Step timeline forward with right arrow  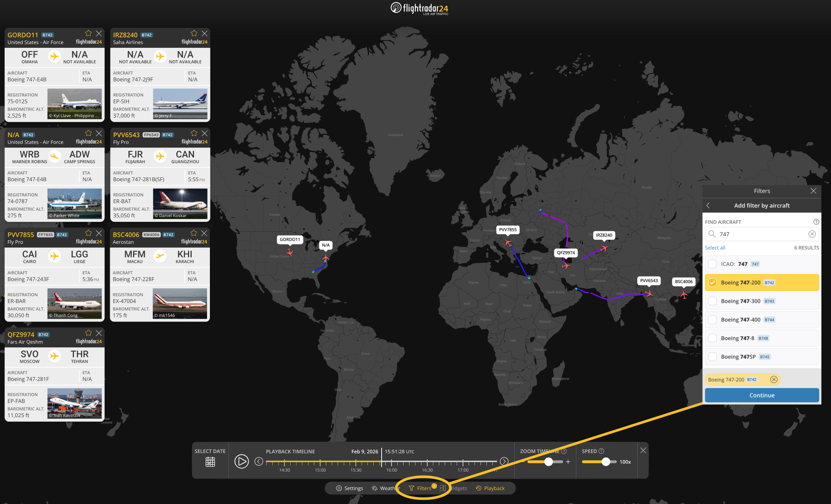[504, 461]
